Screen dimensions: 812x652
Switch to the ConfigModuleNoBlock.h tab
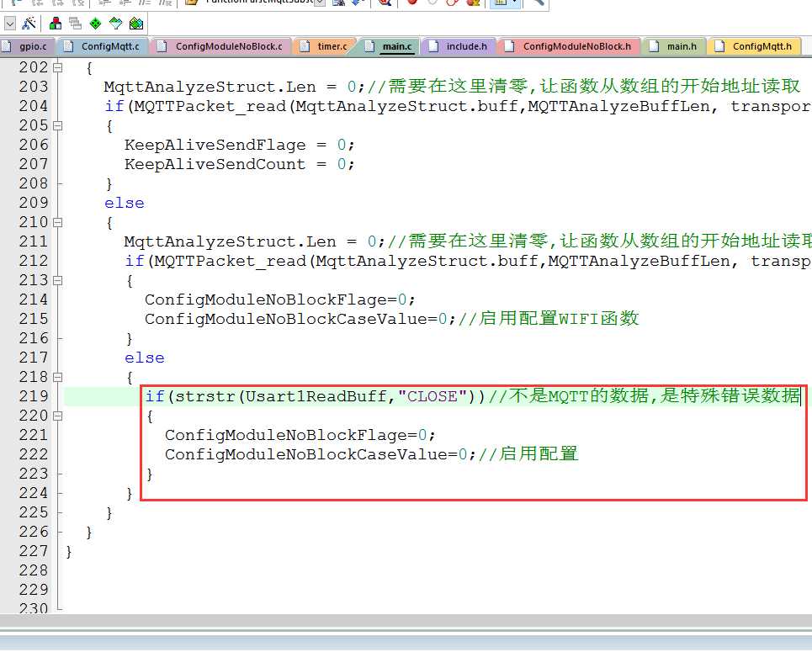pos(569,46)
